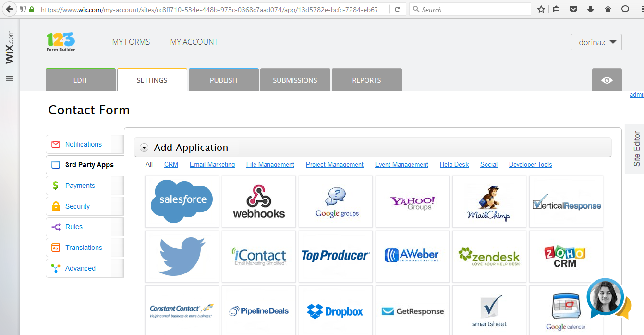Image resolution: width=644 pixels, height=335 pixels.
Task: Open the live chat agent avatar
Action: coord(606,298)
